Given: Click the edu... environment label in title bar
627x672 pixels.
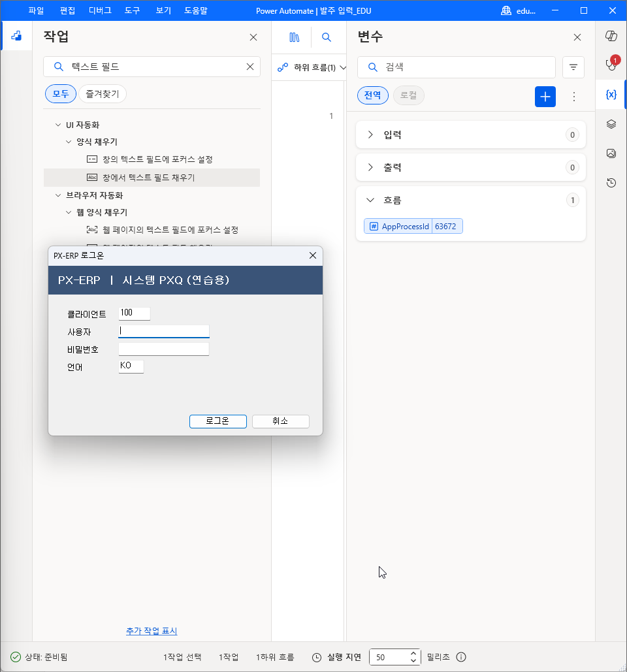Looking at the screenshot, I should coord(526,10).
